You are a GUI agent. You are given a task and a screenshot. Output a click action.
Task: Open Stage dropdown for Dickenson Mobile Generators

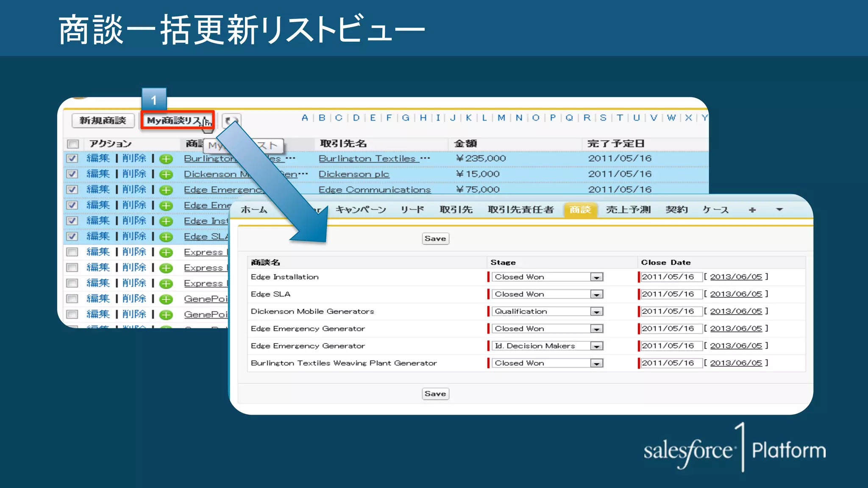596,312
